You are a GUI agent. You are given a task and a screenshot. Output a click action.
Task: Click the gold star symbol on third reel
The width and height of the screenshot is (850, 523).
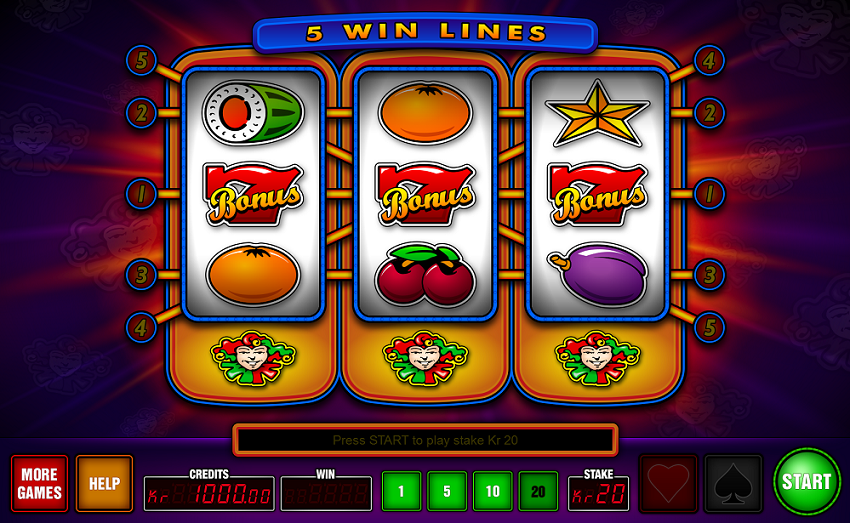[597, 113]
